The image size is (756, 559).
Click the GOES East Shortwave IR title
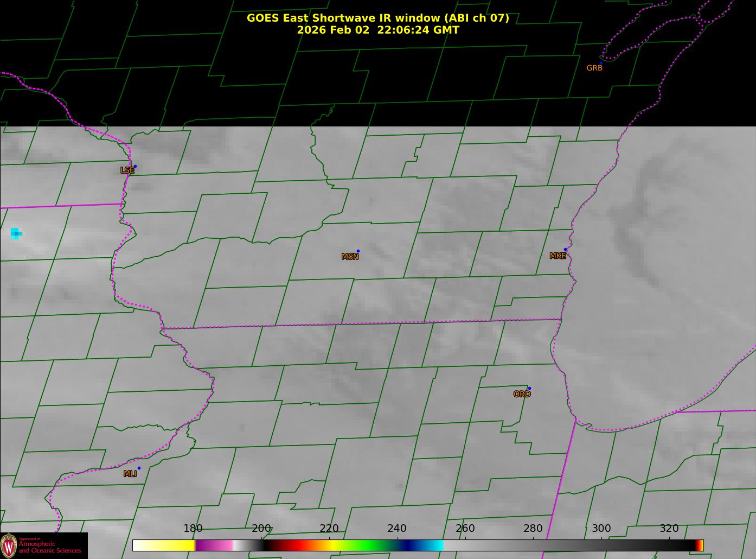pyautogui.click(x=377, y=18)
